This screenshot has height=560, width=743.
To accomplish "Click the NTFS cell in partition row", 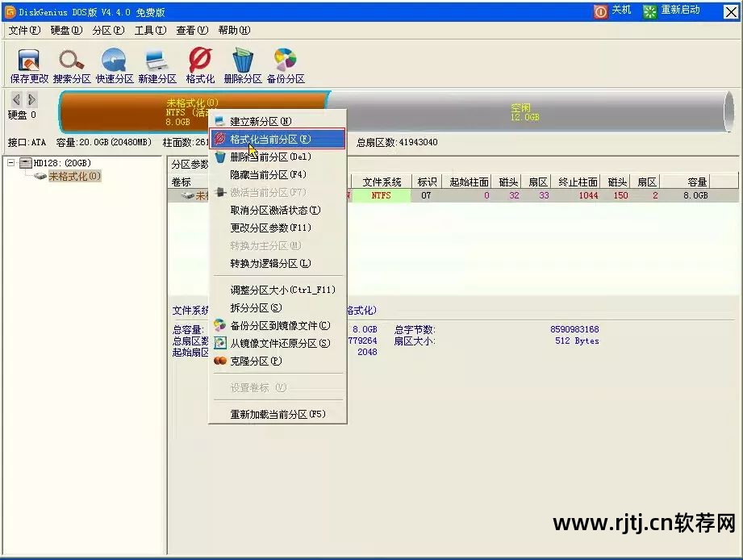I will (381, 195).
